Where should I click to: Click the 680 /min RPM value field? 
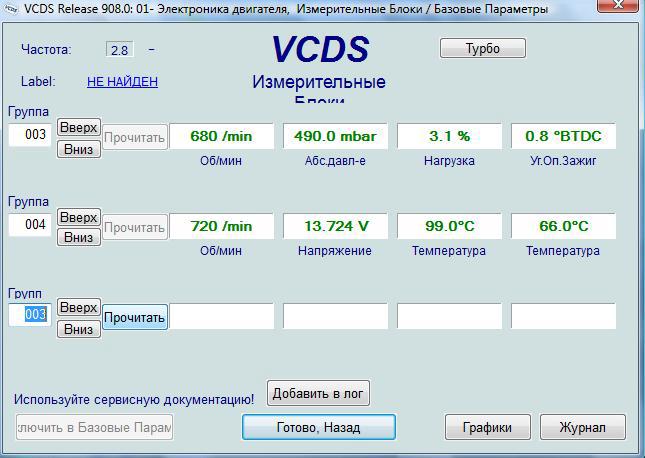(221, 136)
